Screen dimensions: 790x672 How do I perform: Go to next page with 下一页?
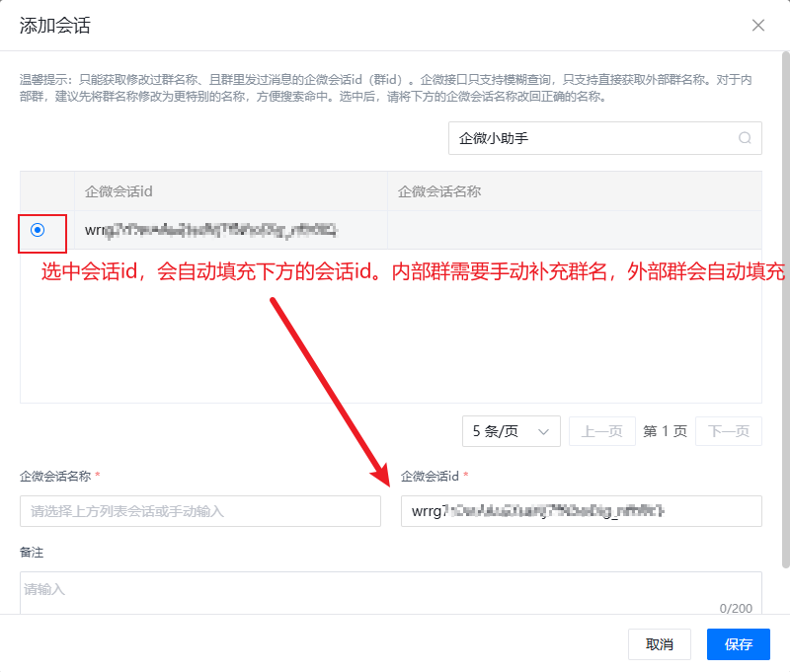pos(729,431)
